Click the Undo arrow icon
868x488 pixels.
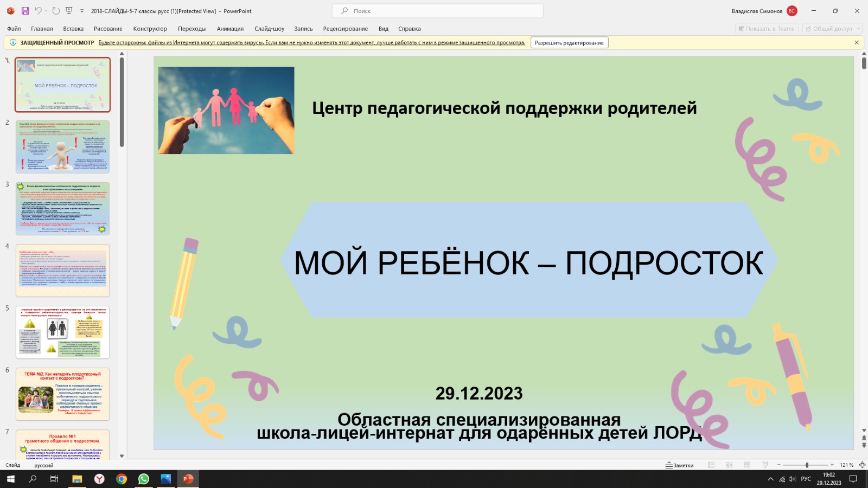pos(38,11)
